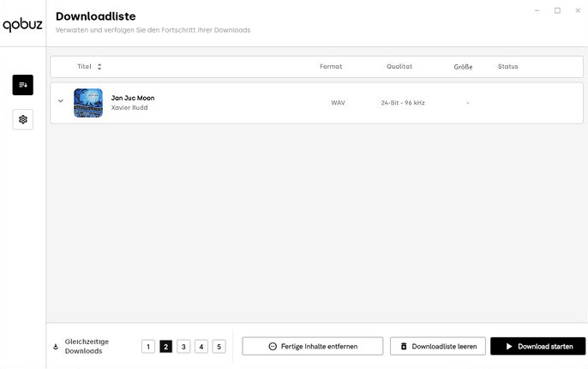Set simultaneous downloads to 1
The image size is (588, 369).
148,346
